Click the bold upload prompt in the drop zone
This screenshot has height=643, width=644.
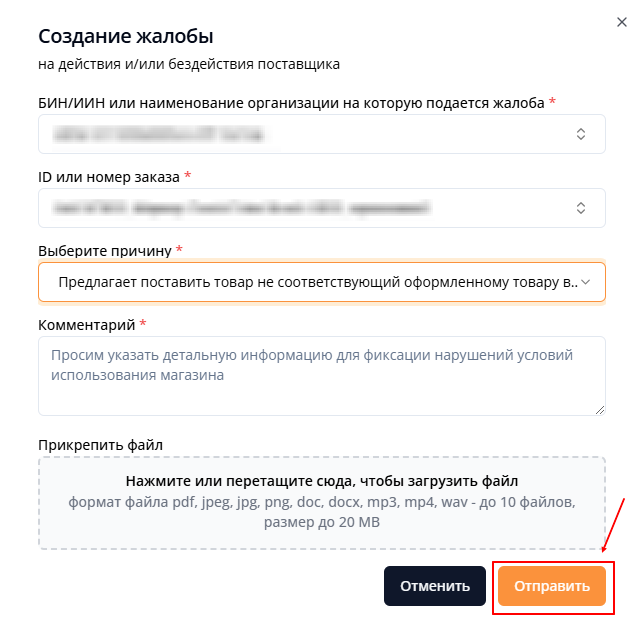tap(321, 481)
